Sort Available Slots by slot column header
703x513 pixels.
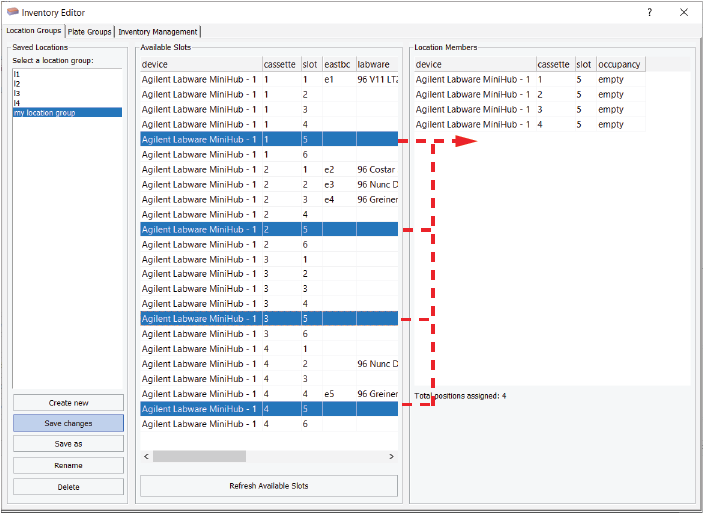(x=312, y=64)
